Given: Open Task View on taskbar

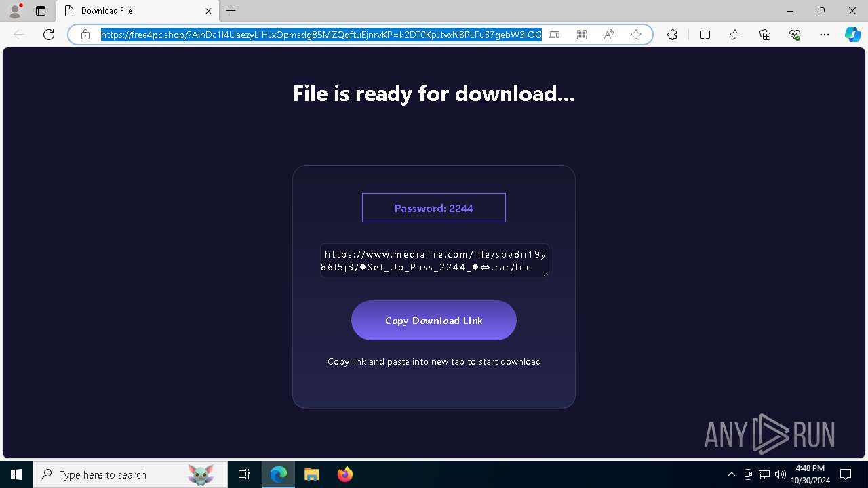Looking at the screenshot, I should (x=244, y=474).
